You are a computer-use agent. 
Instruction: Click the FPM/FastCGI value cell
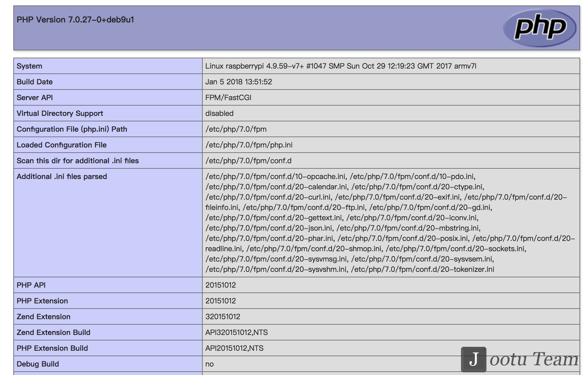click(x=228, y=98)
